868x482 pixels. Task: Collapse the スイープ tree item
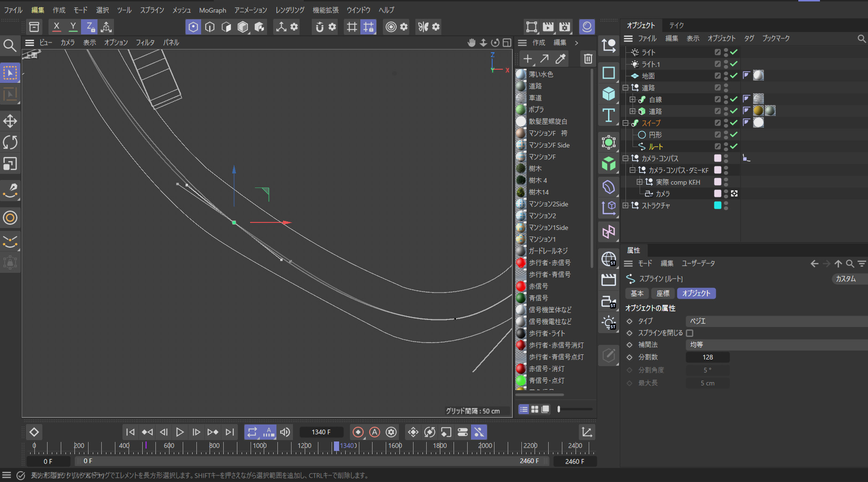click(625, 123)
